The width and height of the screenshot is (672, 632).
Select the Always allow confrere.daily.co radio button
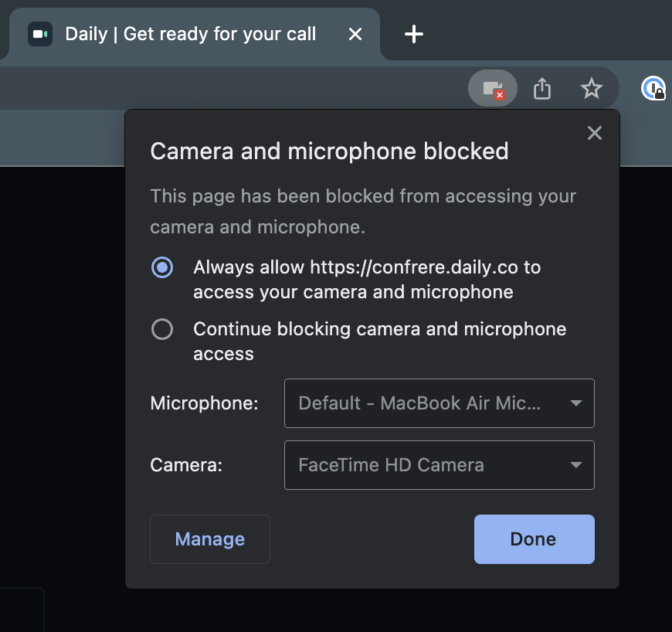point(162,267)
